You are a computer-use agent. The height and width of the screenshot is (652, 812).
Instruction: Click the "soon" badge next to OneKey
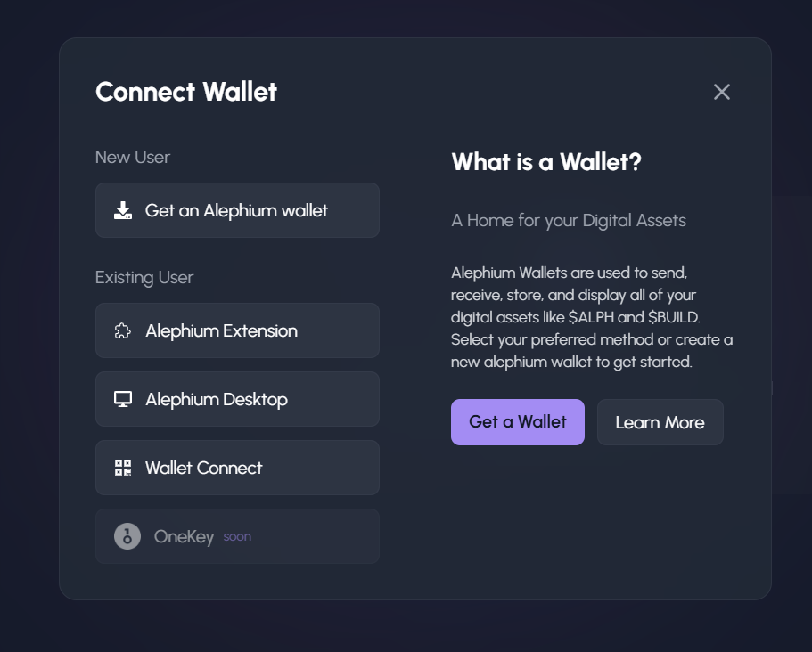(x=237, y=537)
